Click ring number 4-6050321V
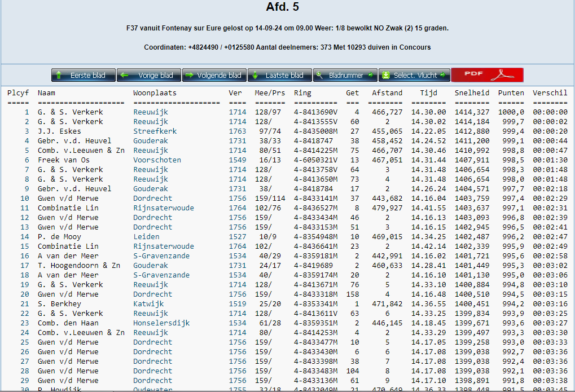Viewport: 575px width, 392px height. (315, 160)
